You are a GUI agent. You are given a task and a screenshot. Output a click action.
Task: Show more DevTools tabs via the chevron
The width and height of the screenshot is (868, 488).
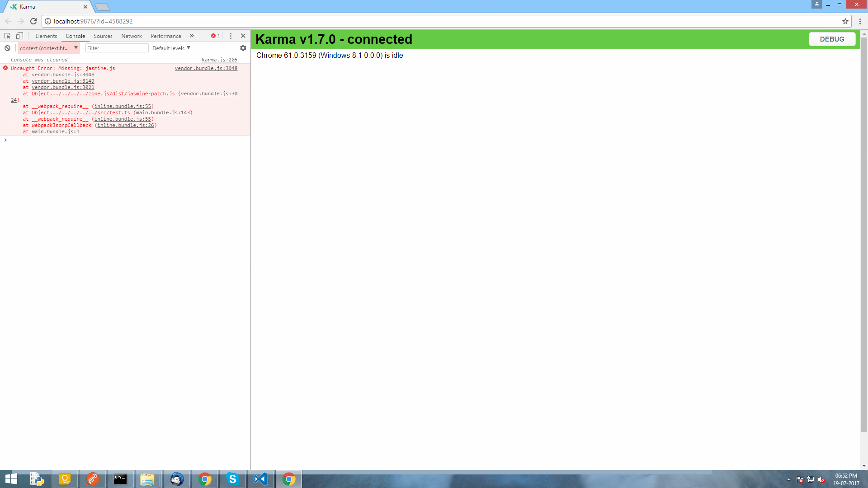click(192, 36)
